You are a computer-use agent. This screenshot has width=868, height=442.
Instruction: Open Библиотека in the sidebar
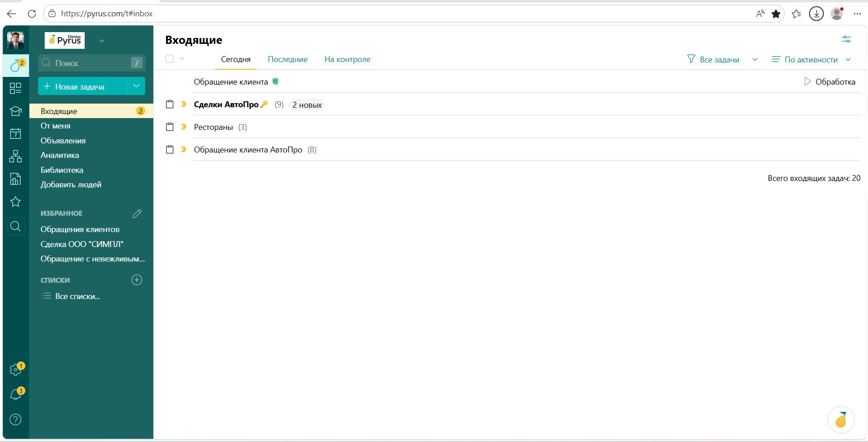[62, 170]
